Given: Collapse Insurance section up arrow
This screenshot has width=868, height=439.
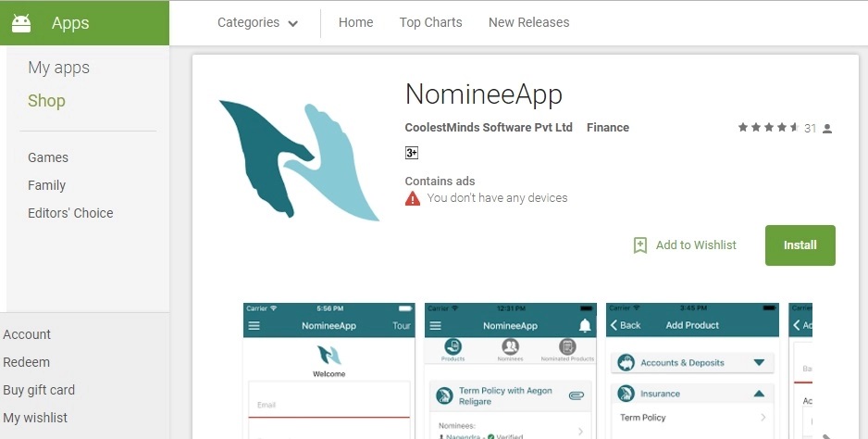Looking at the screenshot, I should click(x=759, y=394).
